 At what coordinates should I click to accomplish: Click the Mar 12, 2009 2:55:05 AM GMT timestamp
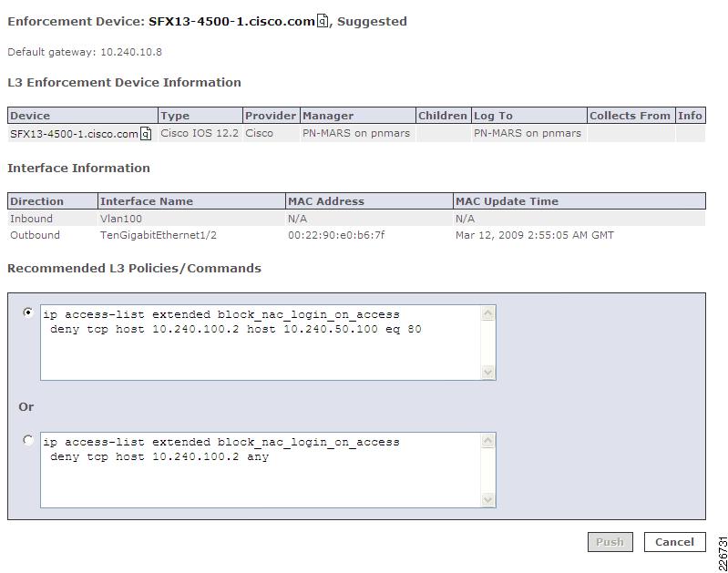tap(535, 235)
